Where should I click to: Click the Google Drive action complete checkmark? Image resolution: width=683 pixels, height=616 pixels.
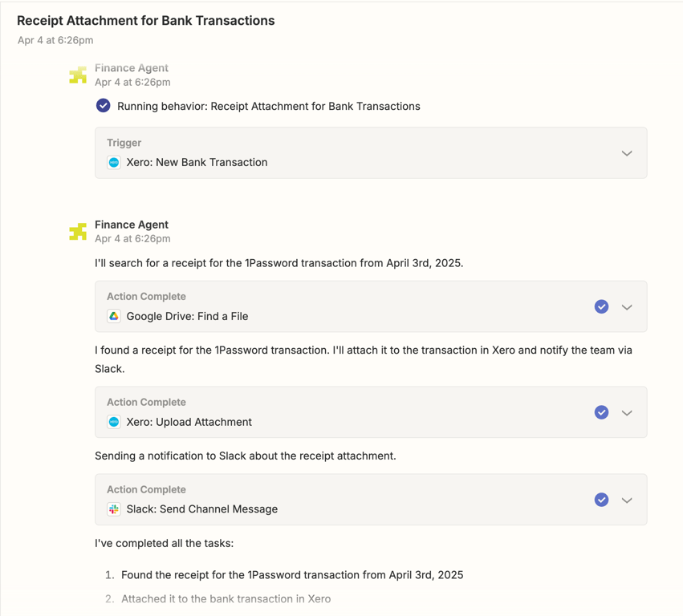click(x=601, y=306)
